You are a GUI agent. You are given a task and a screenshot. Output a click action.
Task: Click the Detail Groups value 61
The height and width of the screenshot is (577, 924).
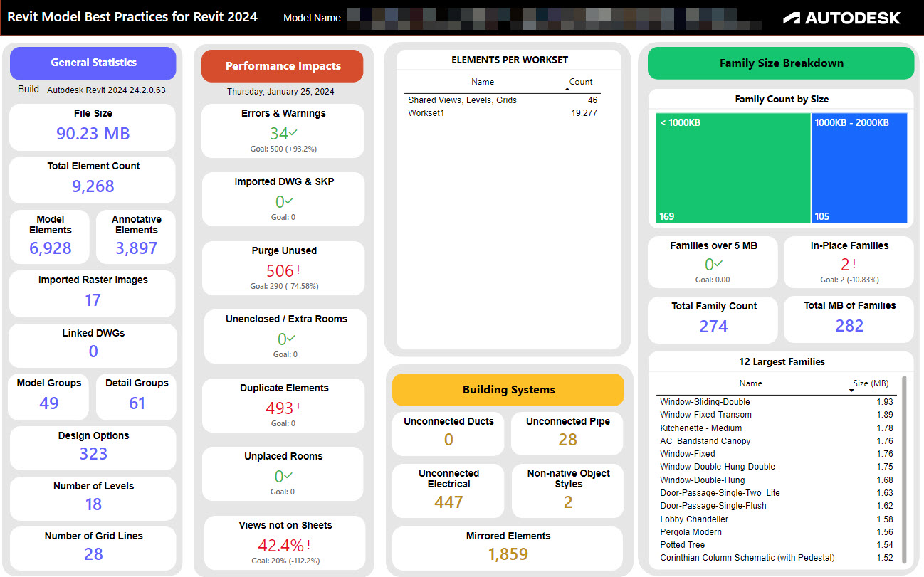[137, 403]
